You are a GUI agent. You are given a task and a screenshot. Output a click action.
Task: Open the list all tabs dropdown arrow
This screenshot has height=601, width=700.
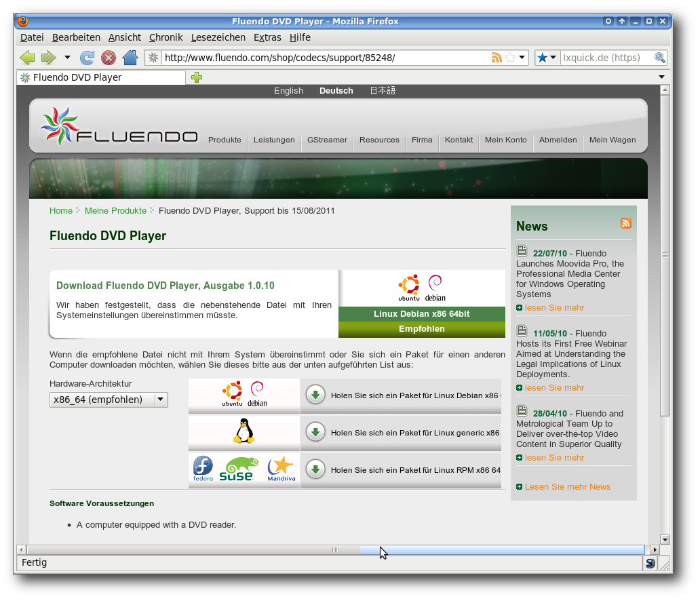(x=661, y=77)
